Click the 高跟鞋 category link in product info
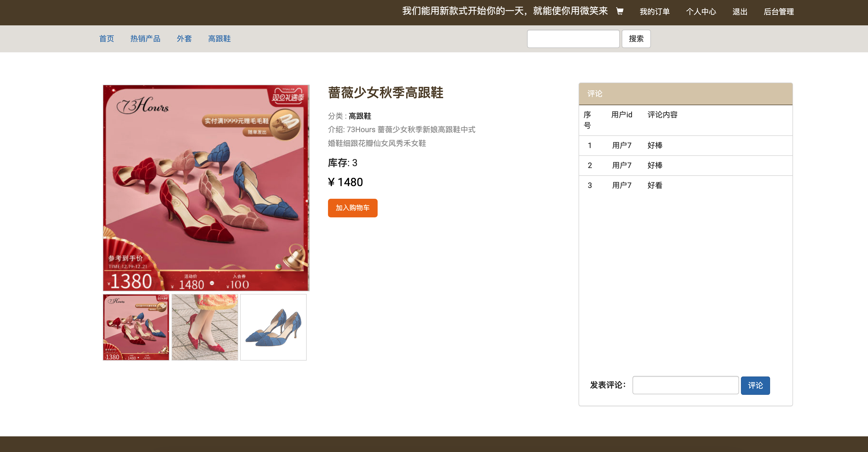868x452 pixels. pyautogui.click(x=359, y=116)
